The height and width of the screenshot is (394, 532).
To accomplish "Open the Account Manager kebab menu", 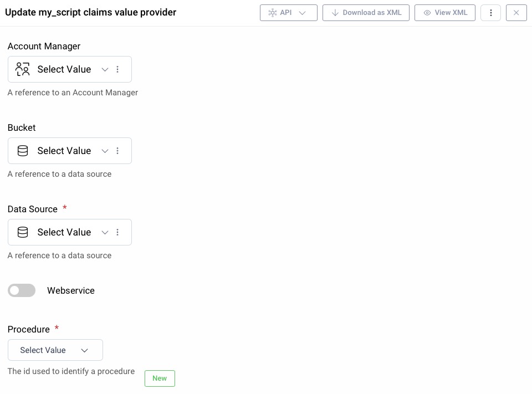I will click(x=117, y=69).
